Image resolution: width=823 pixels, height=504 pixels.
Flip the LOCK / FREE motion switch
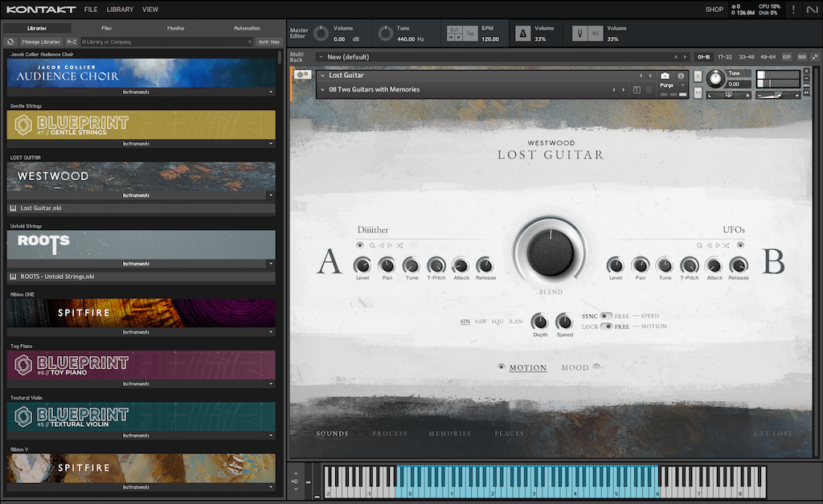(x=606, y=326)
